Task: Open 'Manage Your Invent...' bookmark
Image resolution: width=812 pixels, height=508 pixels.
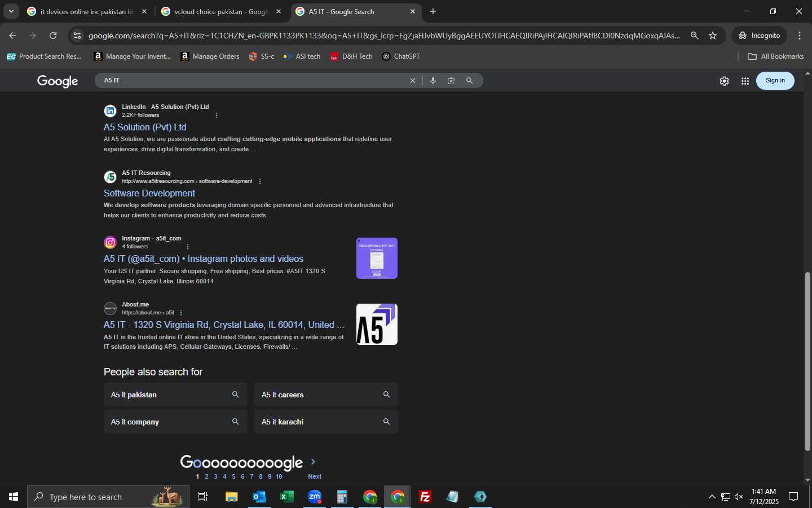Action: (x=133, y=56)
